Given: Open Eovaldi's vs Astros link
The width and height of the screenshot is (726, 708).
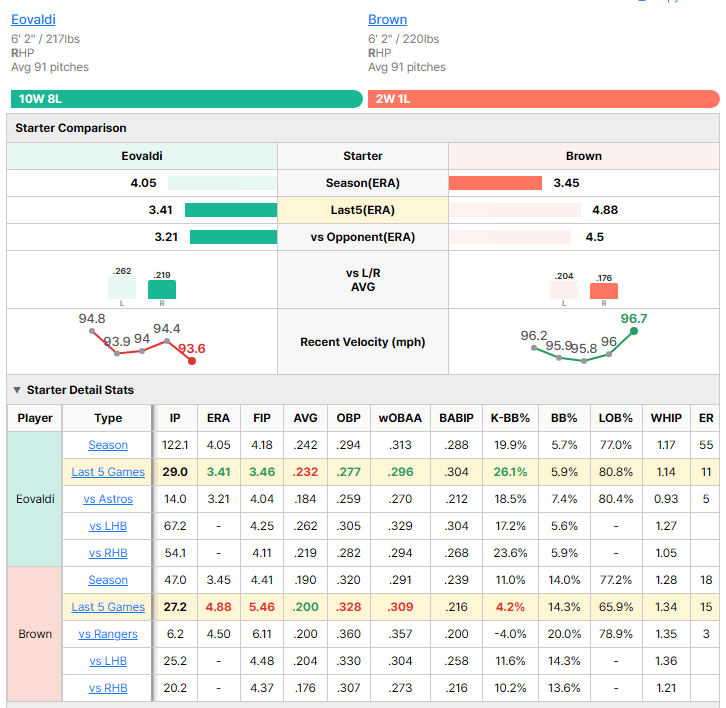Looking at the screenshot, I should [108, 499].
